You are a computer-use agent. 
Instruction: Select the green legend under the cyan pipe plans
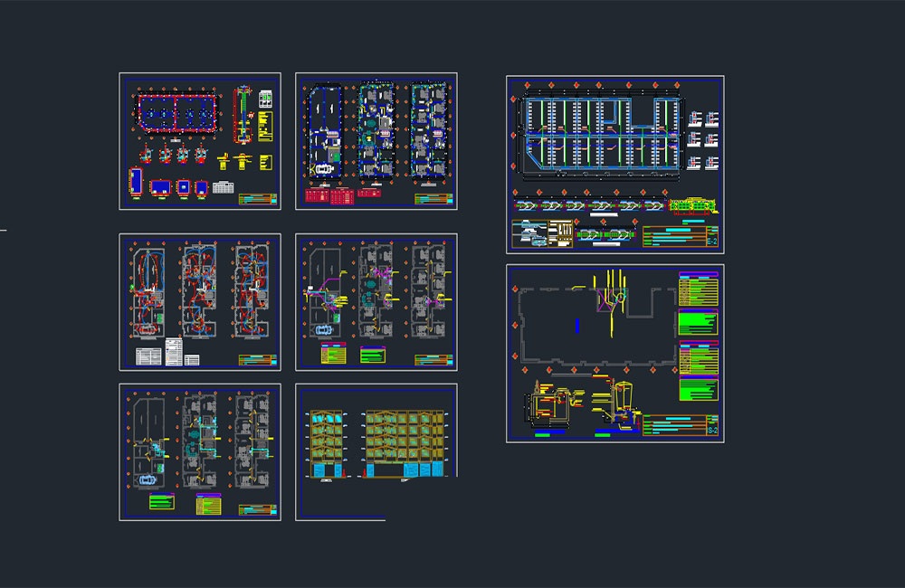pos(162,501)
